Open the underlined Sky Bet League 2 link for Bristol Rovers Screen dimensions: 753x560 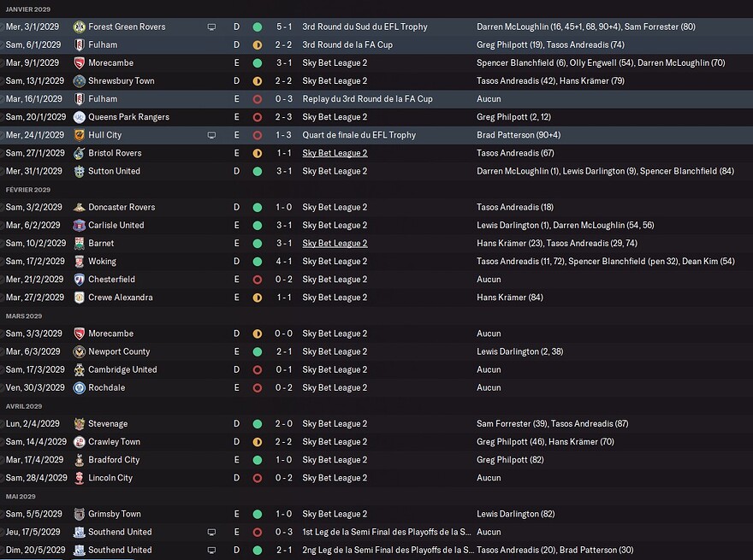[x=335, y=153]
